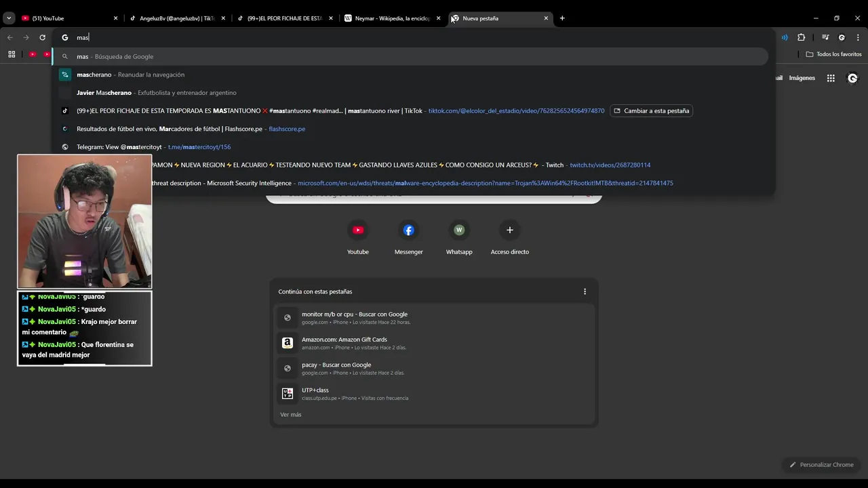
Task: Click the blue sound-wave extension icon
Action: point(785,37)
